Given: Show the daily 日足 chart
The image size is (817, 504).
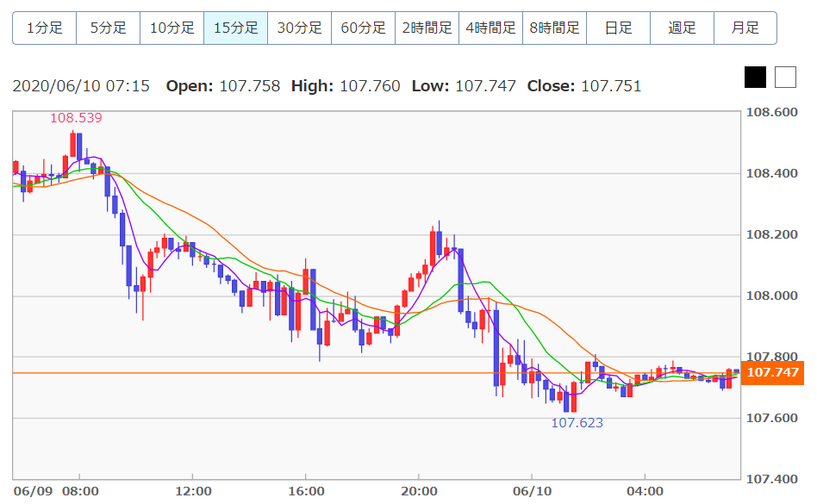Looking at the screenshot, I should click(618, 28).
